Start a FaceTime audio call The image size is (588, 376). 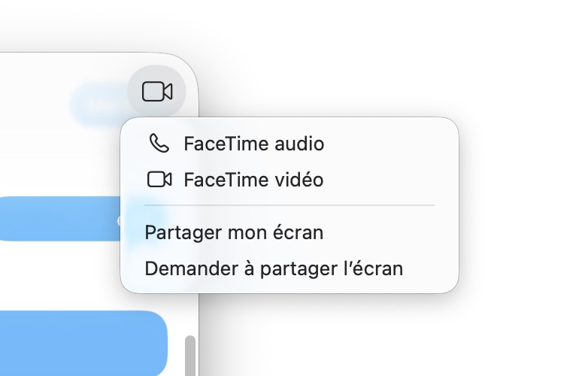click(x=253, y=143)
